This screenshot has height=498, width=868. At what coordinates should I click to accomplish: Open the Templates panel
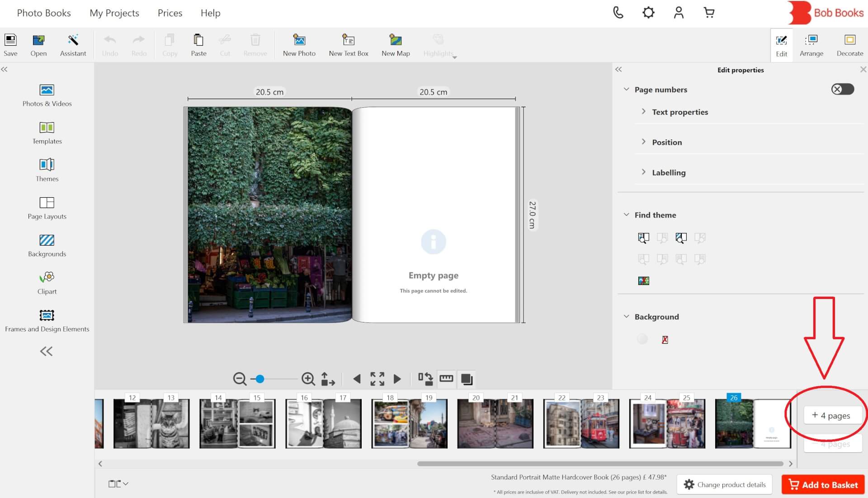(47, 133)
